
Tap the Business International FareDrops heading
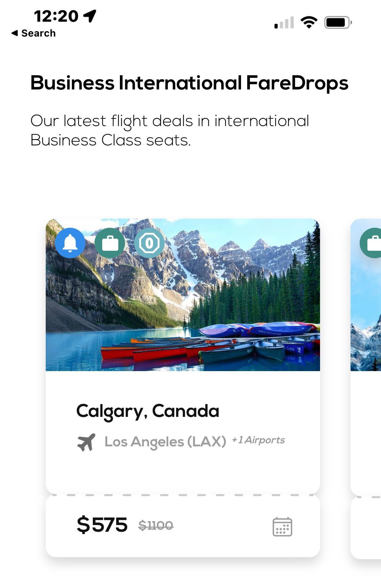click(x=189, y=83)
